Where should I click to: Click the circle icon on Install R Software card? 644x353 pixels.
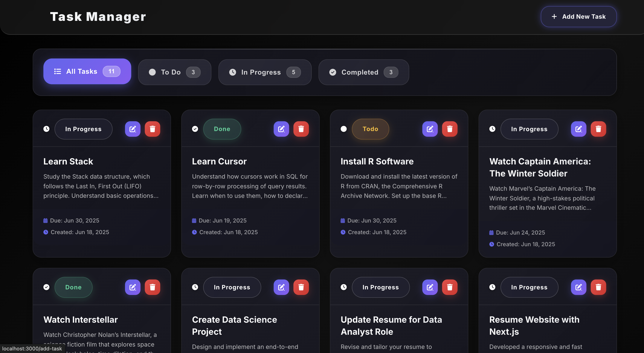(x=344, y=129)
